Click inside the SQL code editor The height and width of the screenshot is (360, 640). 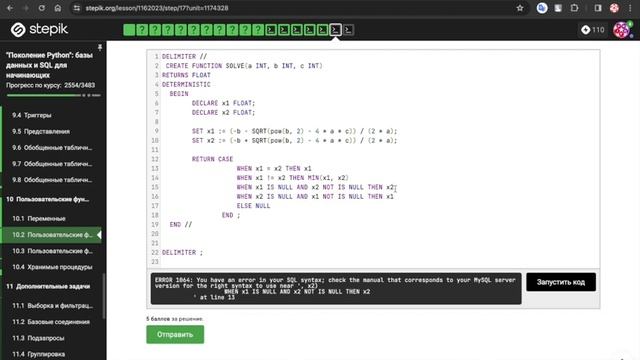(373, 159)
